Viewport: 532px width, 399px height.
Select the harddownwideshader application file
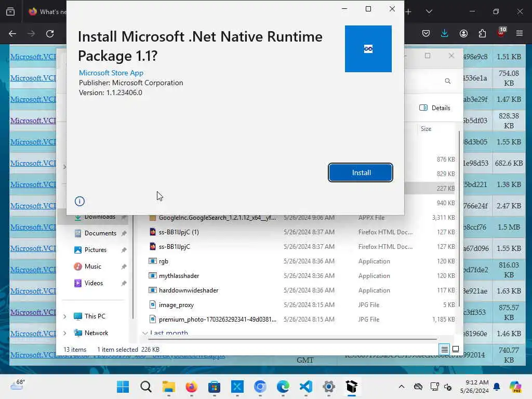(x=301, y=290)
